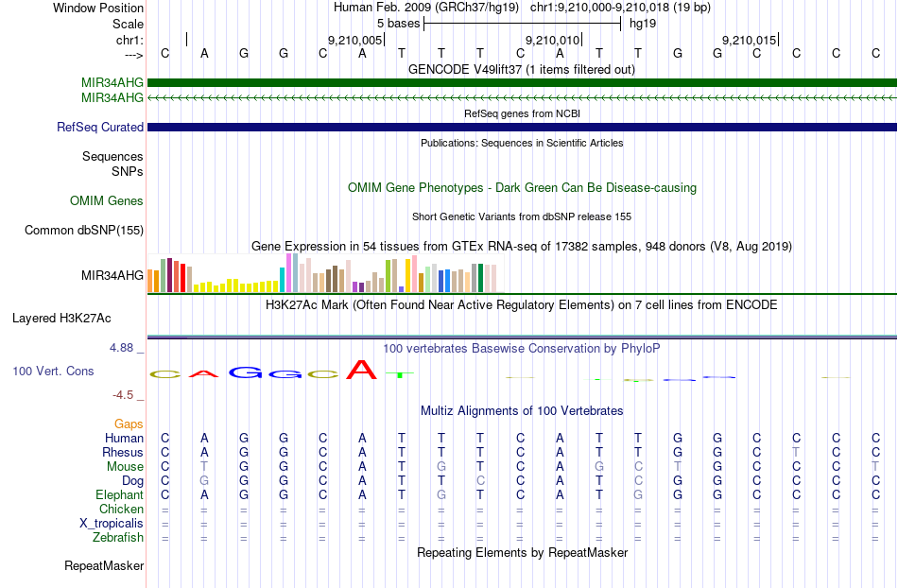898x588 pixels.
Task: Click the strand direction arrow label
Action: click(134, 55)
